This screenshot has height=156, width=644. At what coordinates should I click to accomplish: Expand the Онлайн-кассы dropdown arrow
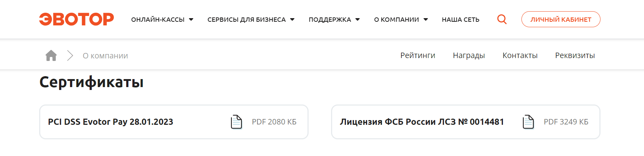tap(191, 20)
